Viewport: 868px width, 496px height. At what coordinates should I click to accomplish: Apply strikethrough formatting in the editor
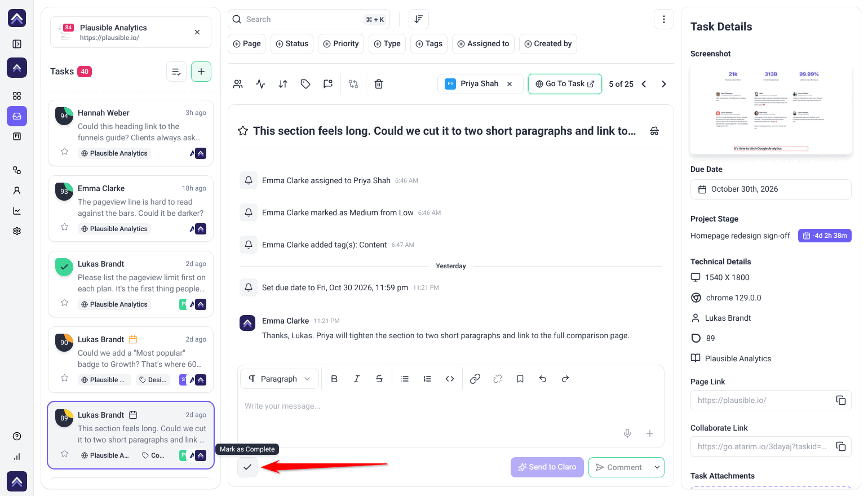tap(379, 379)
